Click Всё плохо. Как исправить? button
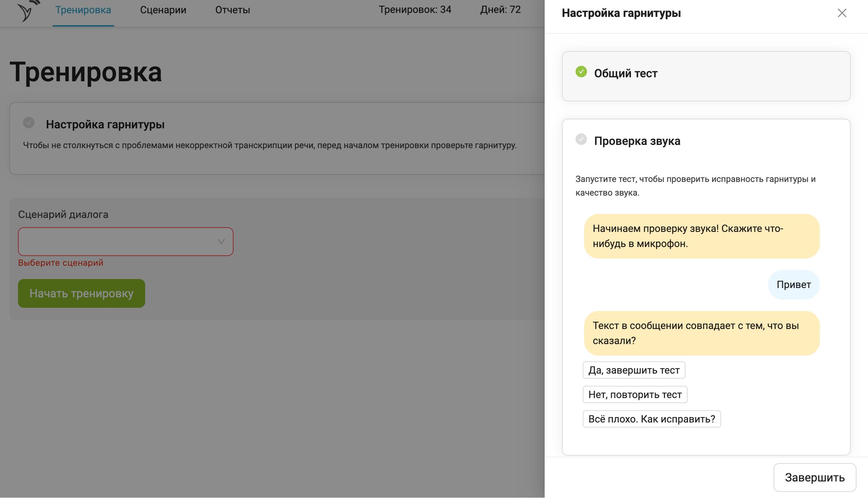Viewport: 868px width, 498px height. [651, 419]
